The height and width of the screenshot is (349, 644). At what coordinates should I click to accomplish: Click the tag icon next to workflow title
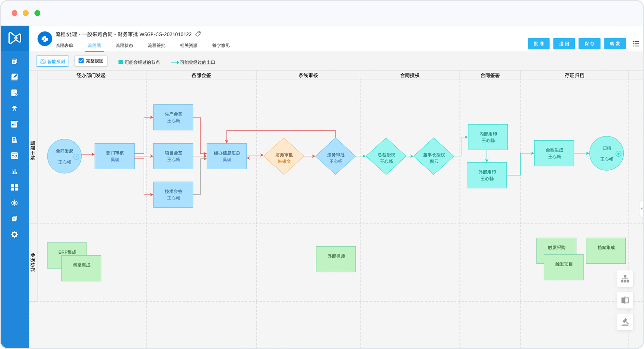coord(198,34)
